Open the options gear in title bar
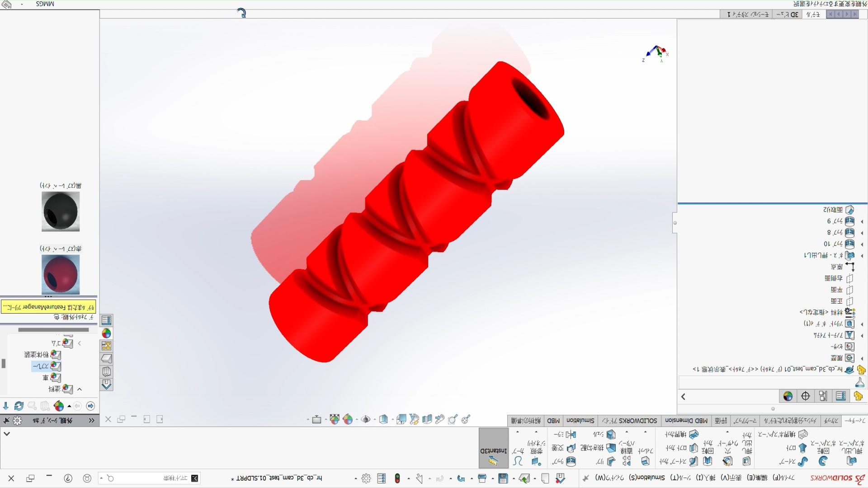 pyautogui.click(x=366, y=478)
